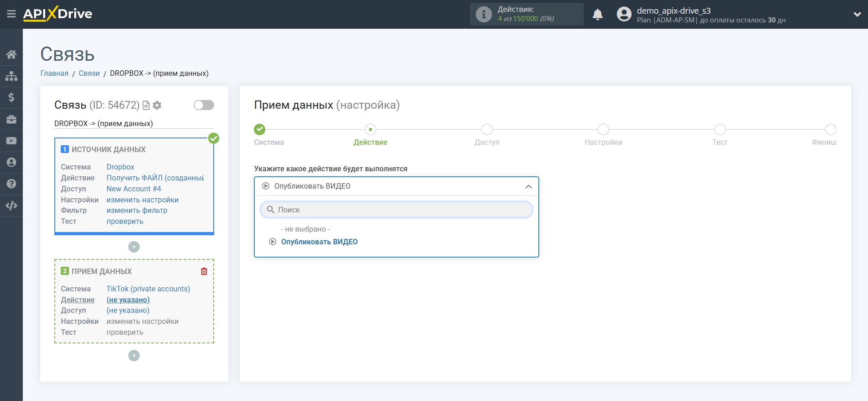Select the '- не выбрано -' option
The width and height of the screenshot is (868, 401).
click(305, 229)
